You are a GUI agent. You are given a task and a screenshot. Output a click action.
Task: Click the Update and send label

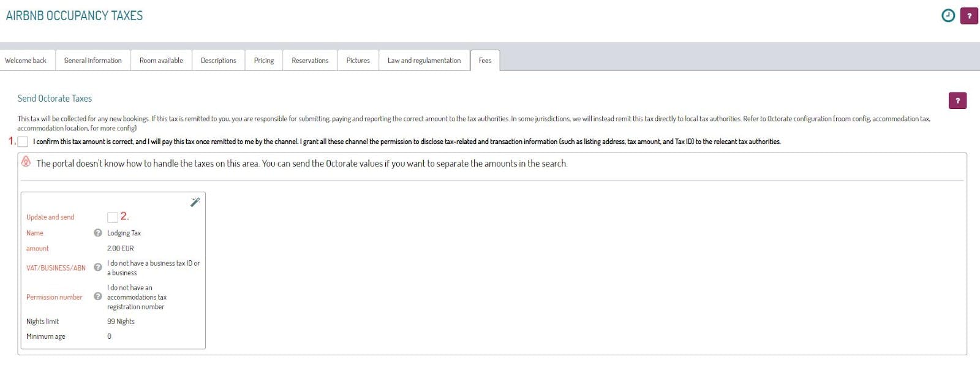[x=50, y=217]
